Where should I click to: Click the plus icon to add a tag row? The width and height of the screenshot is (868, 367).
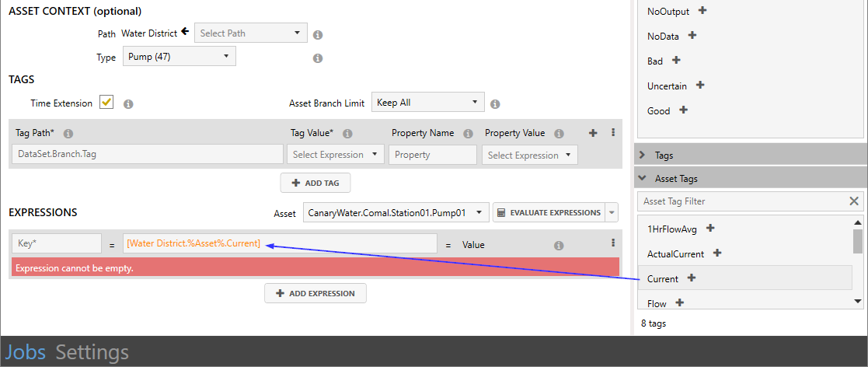pos(593,133)
